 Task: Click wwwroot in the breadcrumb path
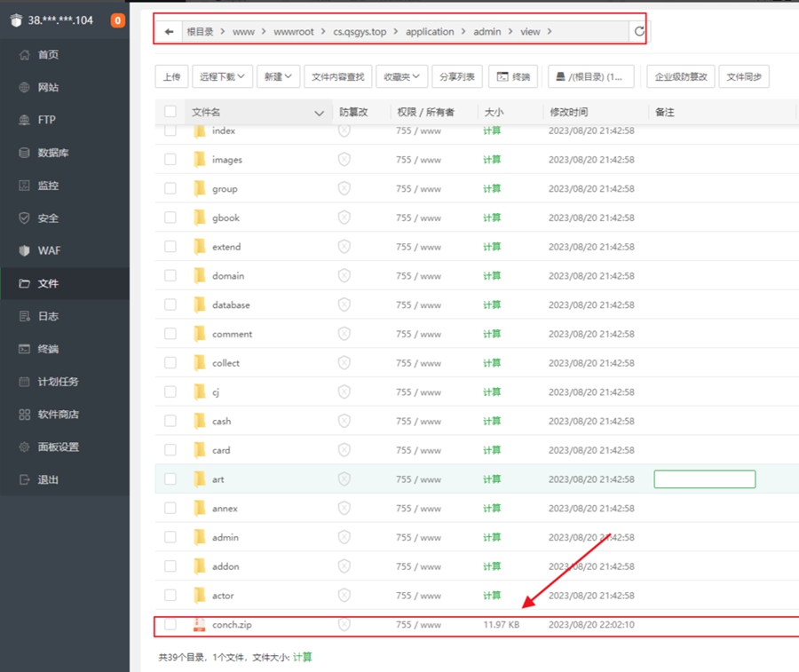point(291,32)
